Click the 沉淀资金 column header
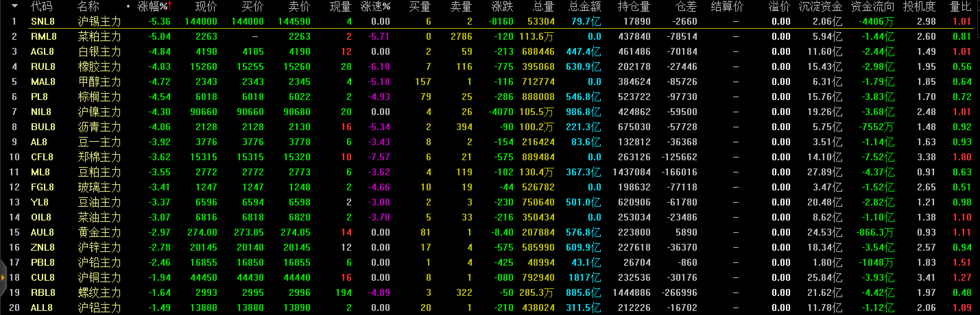Viewport: 980px width, 315px height. [821, 7]
